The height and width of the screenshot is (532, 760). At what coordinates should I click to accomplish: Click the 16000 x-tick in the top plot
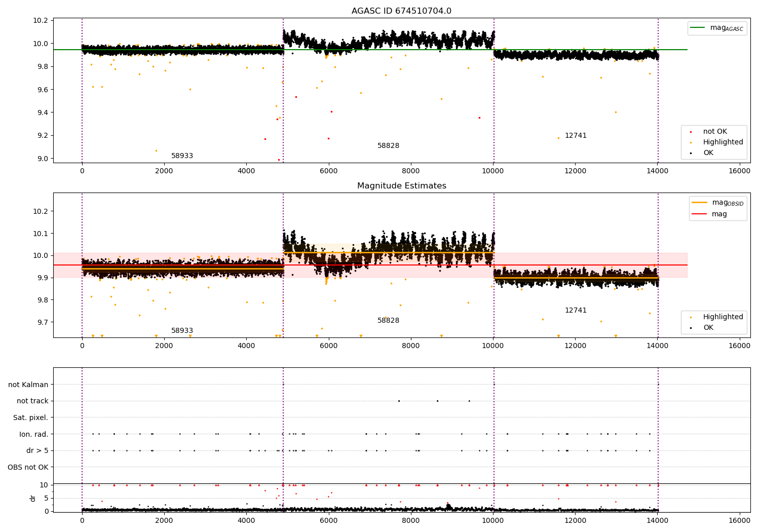(x=740, y=171)
